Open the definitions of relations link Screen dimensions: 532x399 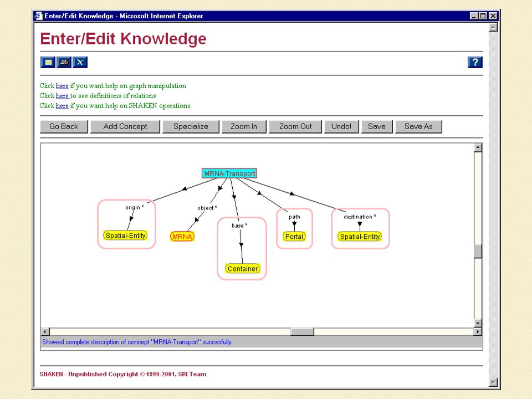(63, 96)
